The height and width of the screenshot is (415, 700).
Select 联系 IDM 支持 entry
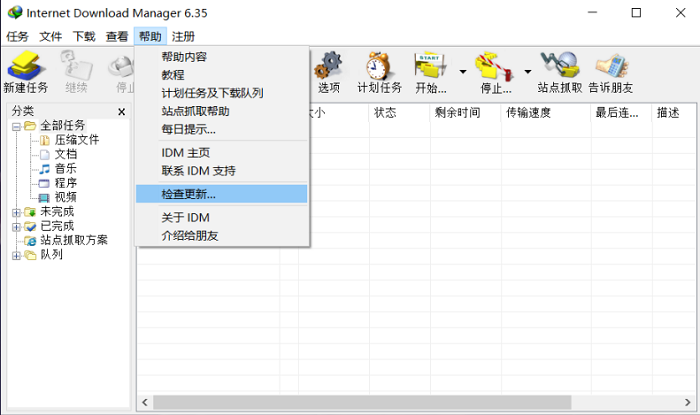click(x=222, y=171)
